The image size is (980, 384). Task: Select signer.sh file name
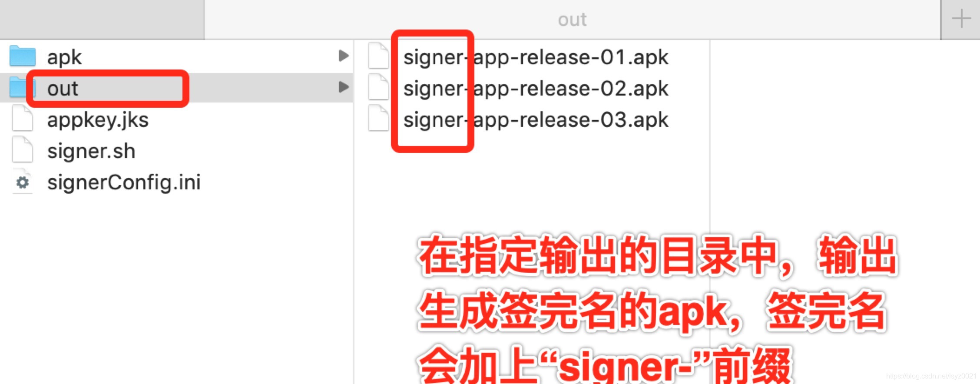pos(91,152)
